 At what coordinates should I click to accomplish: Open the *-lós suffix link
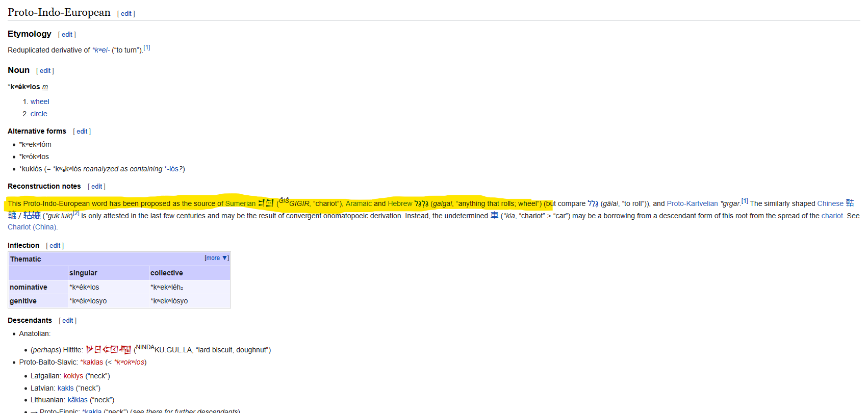[171, 169]
